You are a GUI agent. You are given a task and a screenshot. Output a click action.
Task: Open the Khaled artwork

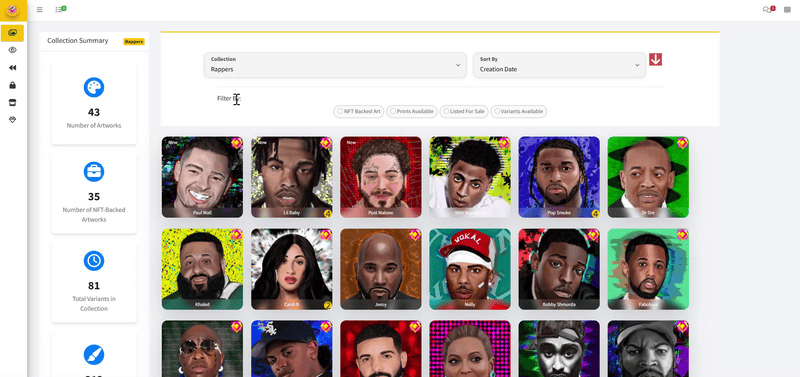tap(203, 269)
